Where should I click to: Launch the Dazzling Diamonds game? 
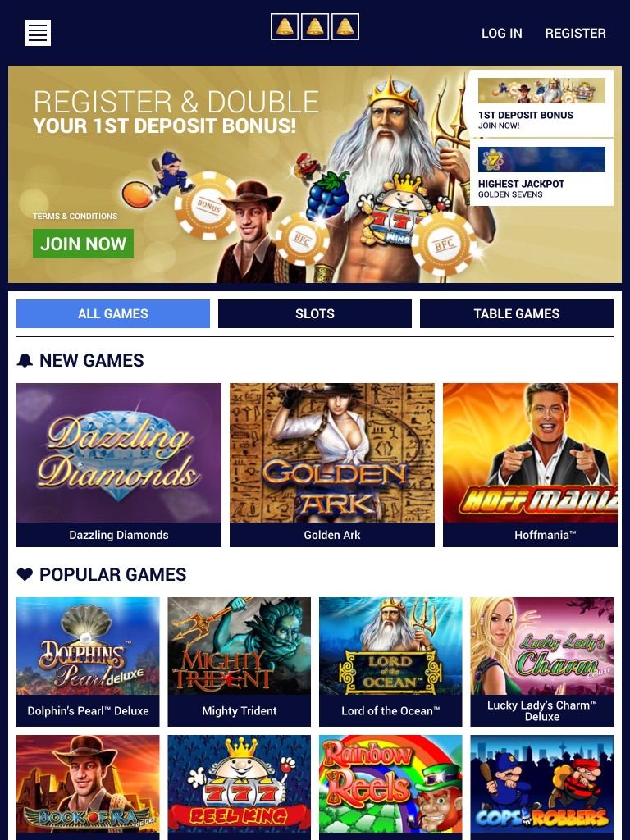click(x=119, y=465)
